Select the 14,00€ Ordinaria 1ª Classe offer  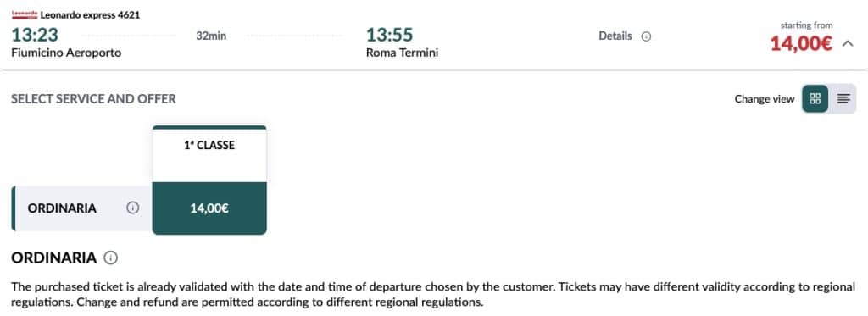coord(209,208)
